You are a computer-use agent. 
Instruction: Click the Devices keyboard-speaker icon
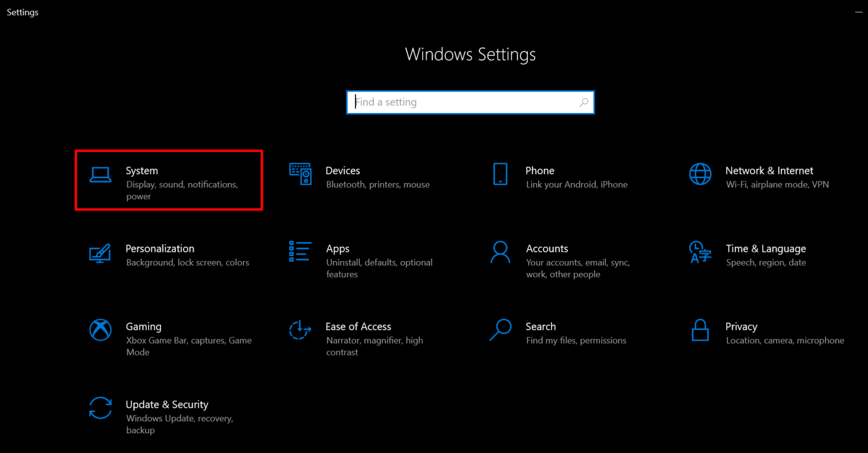[x=300, y=174]
